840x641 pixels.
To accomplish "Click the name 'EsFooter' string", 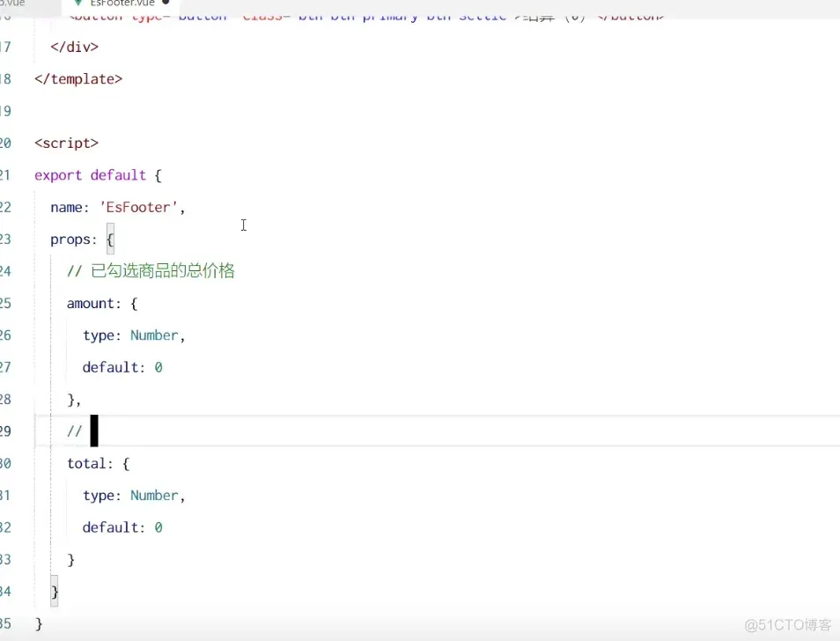I will tap(138, 207).
